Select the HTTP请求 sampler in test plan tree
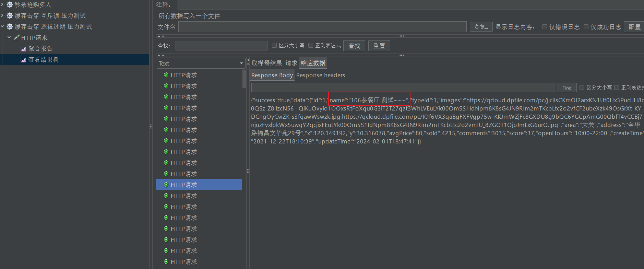644x269 pixels. [x=34, y=38]
